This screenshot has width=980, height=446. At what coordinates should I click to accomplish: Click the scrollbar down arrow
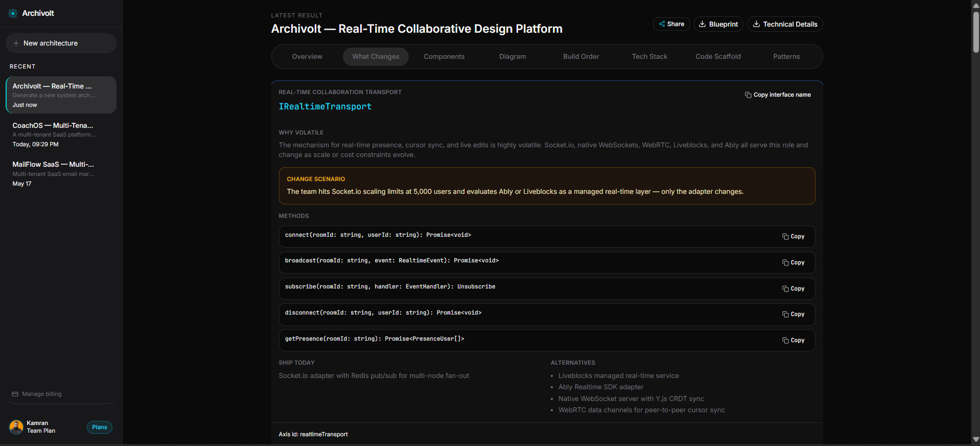[976, 440]
